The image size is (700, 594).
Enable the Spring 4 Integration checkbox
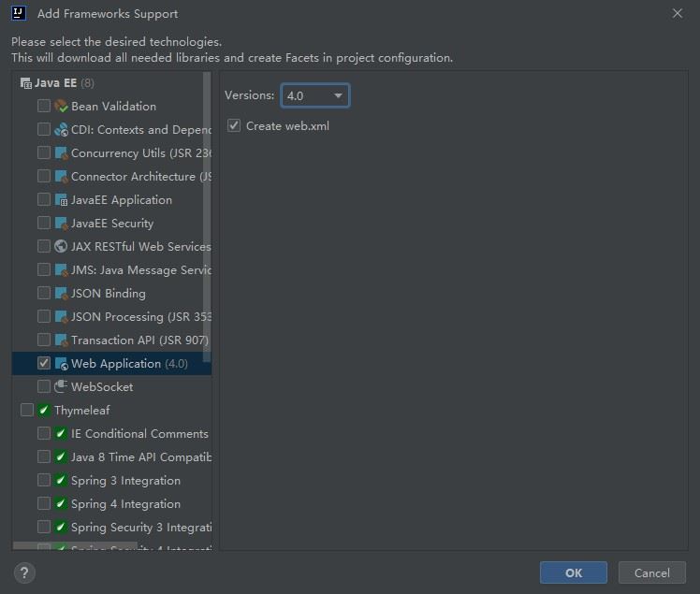[x=44, y=503]
